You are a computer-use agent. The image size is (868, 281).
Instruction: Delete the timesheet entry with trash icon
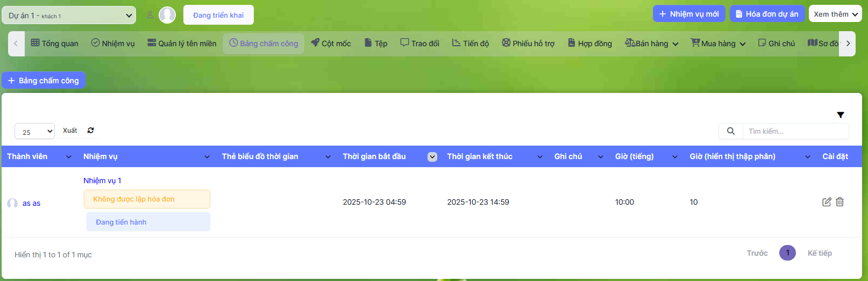(839, 202)
